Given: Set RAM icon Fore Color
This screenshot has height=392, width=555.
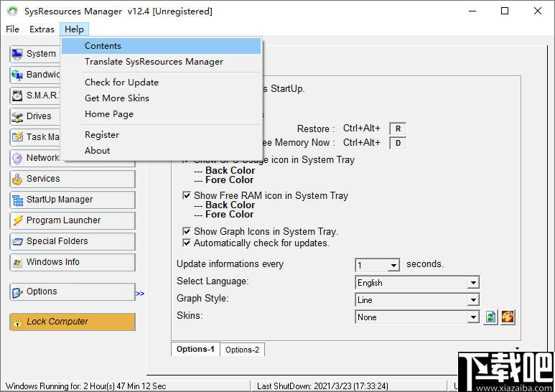Looking at the screenshot, I should click(229, 215).
